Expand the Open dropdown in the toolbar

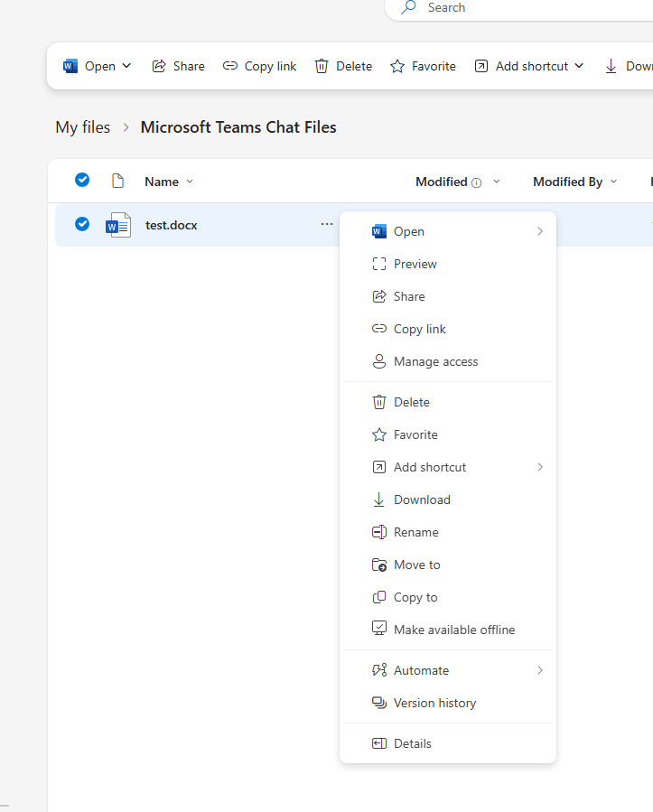(127, 65)
